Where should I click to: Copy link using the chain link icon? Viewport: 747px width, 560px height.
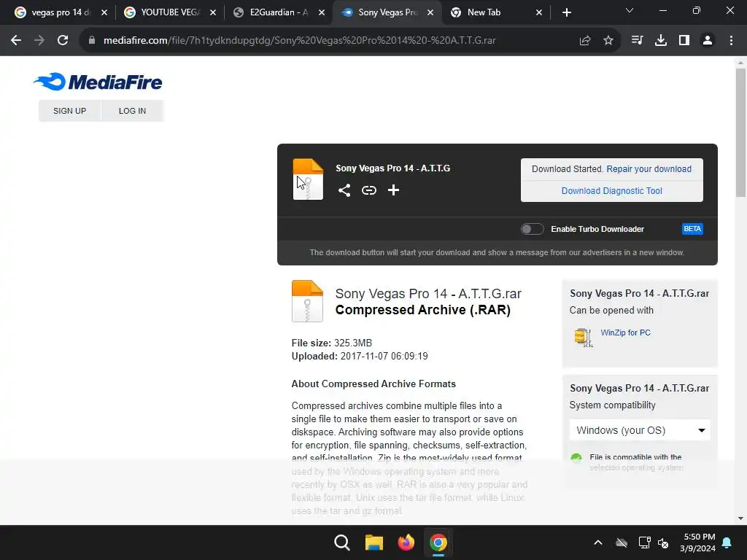pyautogui.click(x=368, y=190)
